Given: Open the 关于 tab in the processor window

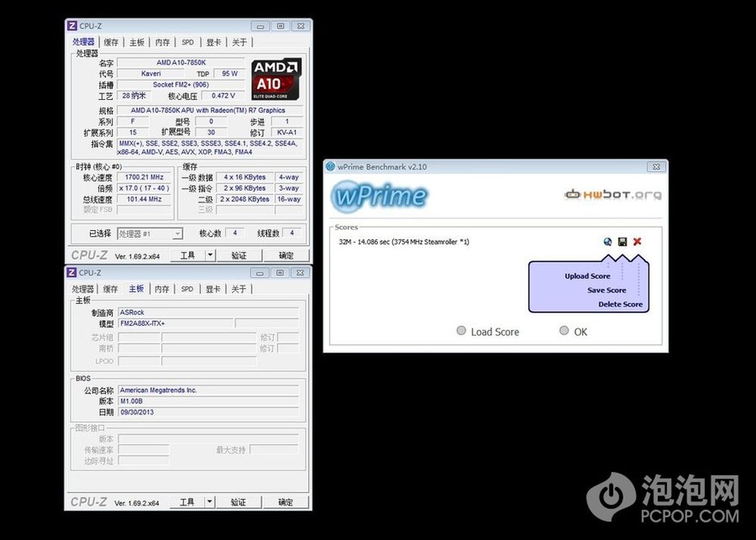Looking at the screenshot, I should click(239, 42).
